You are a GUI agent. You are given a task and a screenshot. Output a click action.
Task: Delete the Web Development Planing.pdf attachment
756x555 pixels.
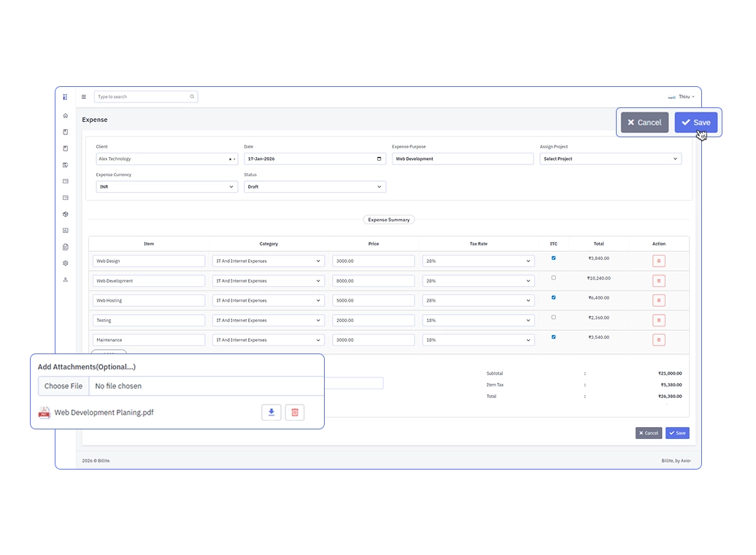click(x=295, y=413)
